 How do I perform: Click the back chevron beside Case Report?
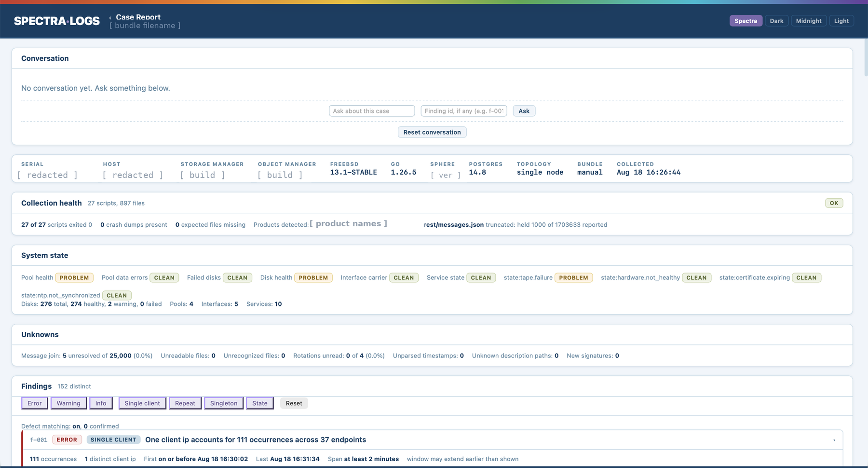110,17
